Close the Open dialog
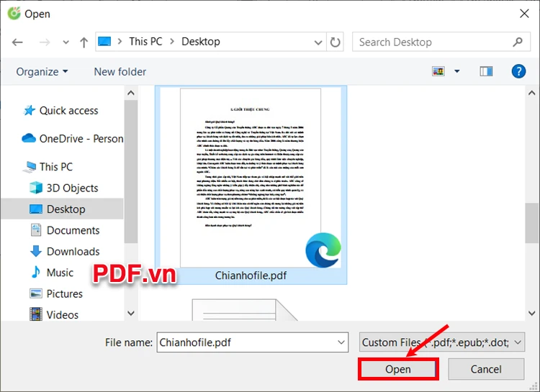 (524, 14)
